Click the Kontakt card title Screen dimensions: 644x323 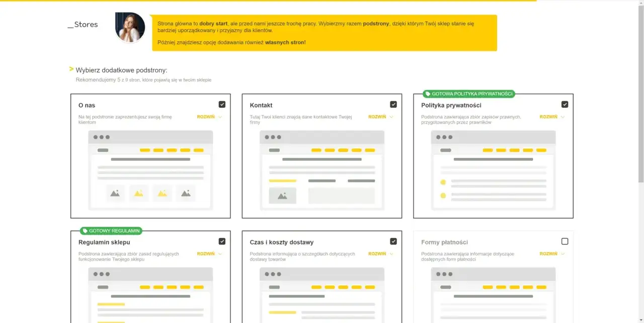tap(261, 105)
